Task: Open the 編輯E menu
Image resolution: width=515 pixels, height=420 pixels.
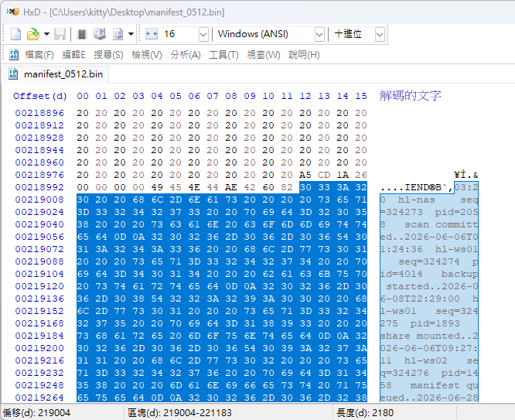Action: tap(74, 55)
